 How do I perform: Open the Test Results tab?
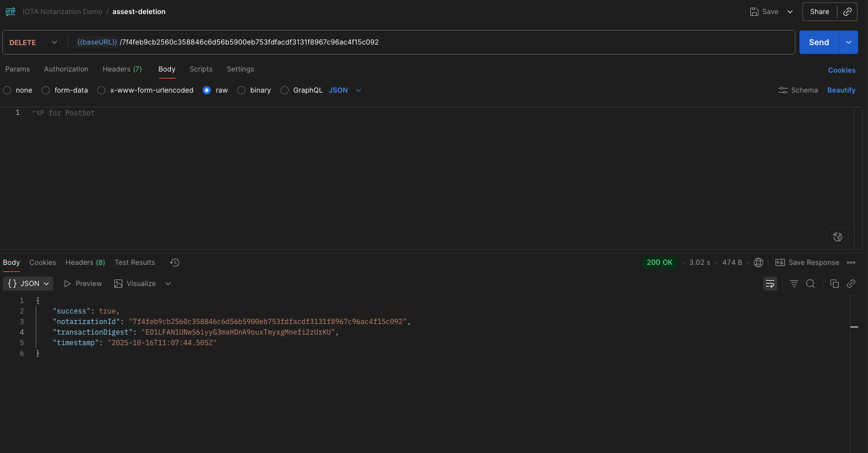coord(135,263)
